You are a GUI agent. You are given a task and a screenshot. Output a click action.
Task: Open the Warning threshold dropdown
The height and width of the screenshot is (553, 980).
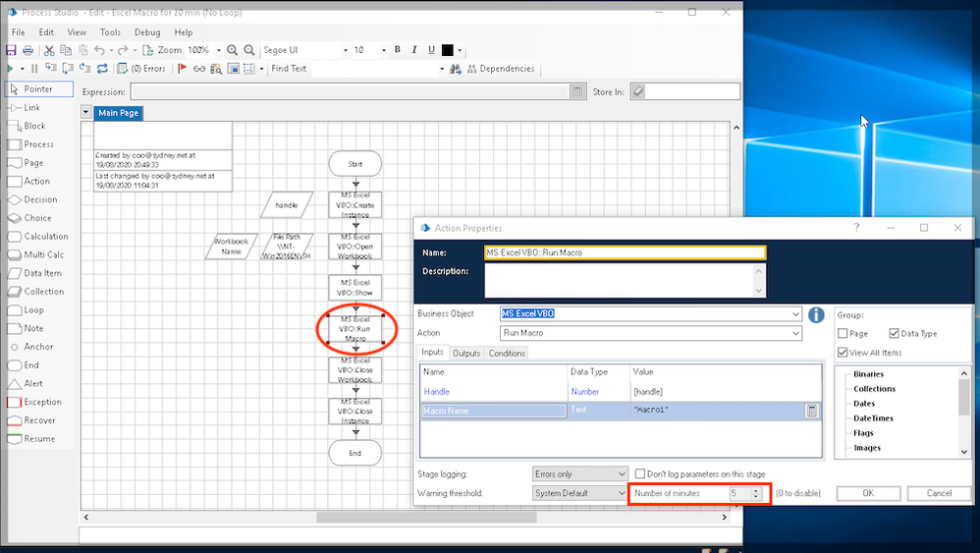[622, 493]
